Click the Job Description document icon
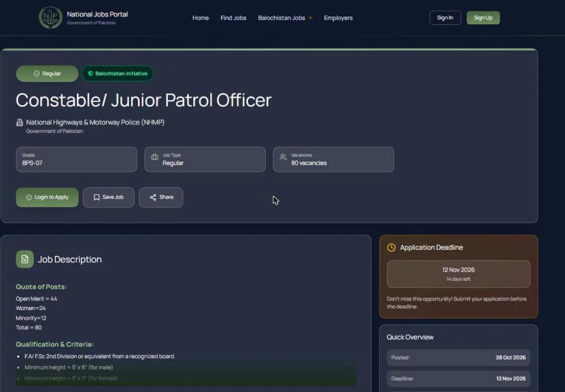This screenshot has height=392, width=565. (x=25, y=259)
